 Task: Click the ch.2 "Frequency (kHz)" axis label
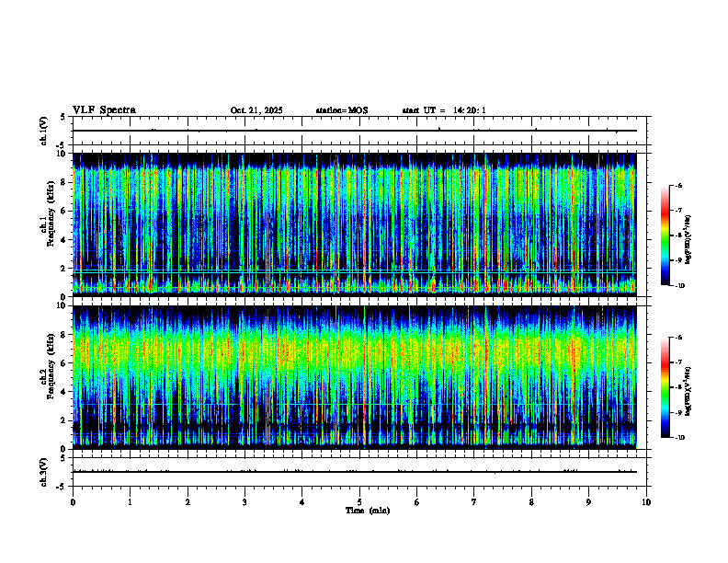click(51, 366)
